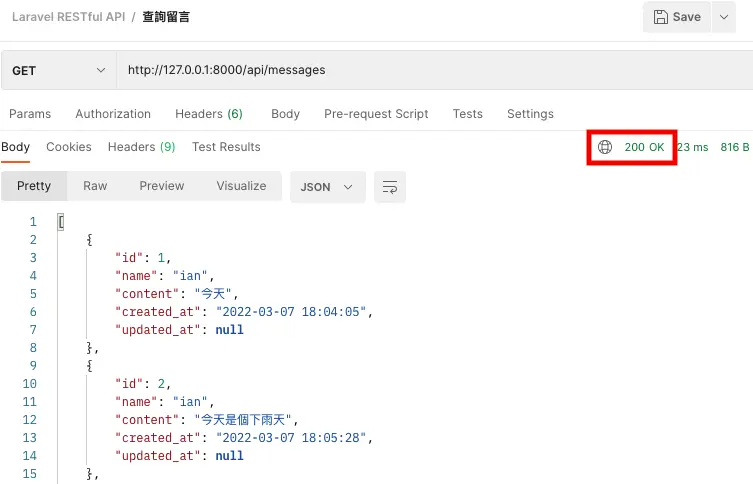Switch to the Params tab
This screenshot has width=753, height=484.
pyautogui.click(x=30, y=114)
